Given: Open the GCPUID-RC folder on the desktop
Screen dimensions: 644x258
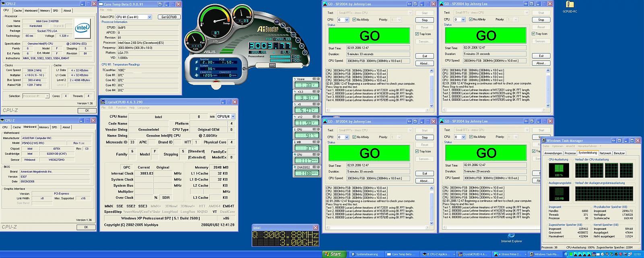Looking at the screenshot, I should click(x=570, y=6).
